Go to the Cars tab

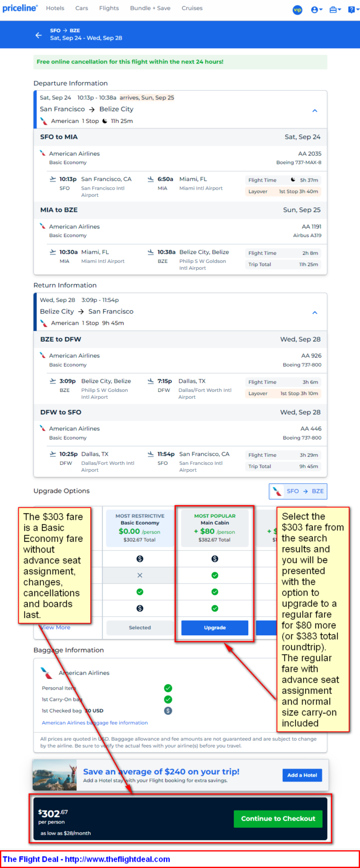(x=82, y=9)
